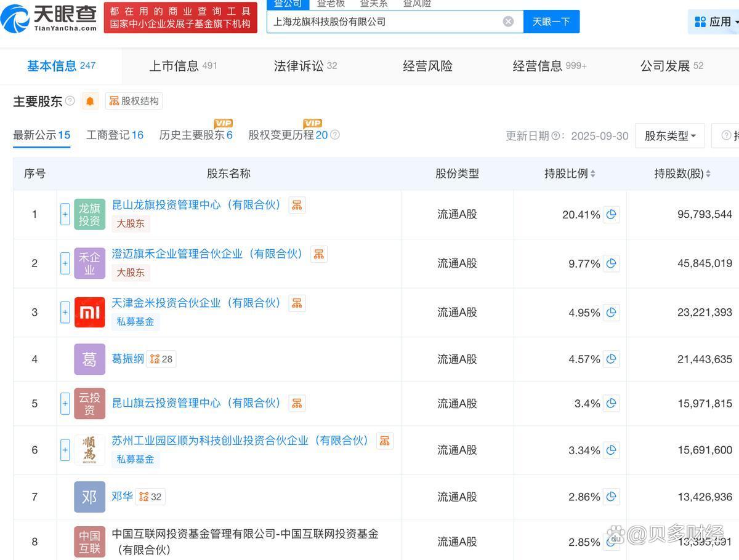The width and height of the screenshot is (739, 560).
Task: Switch to the 公司发展 tab
Action: pyautogui.click(x=672, y=66)
